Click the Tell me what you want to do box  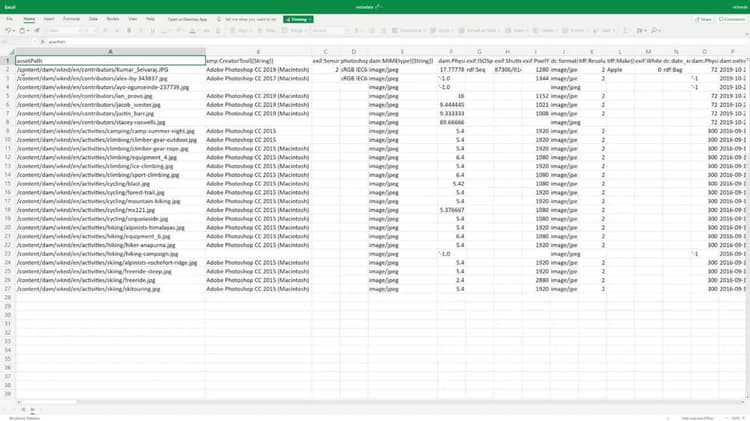[251, 20]
